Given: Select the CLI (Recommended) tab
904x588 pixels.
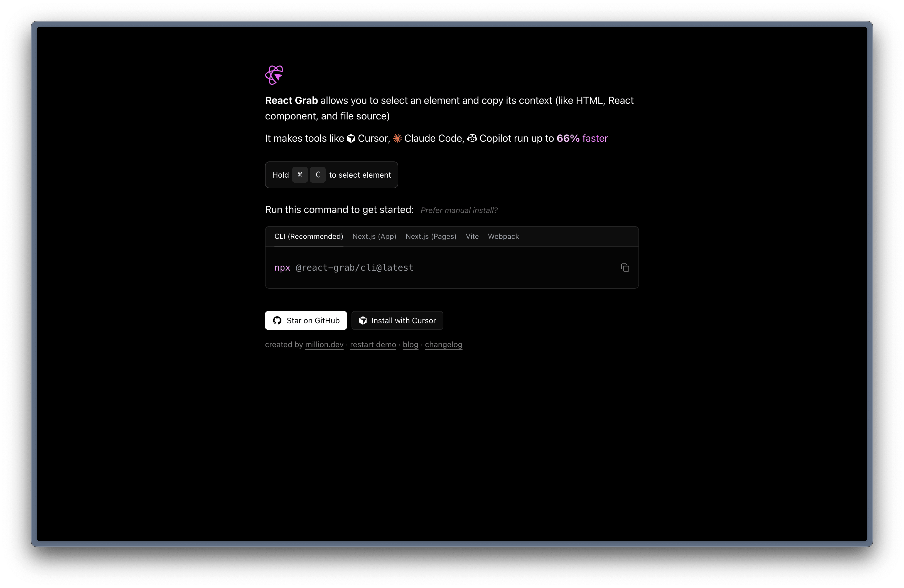Looking at the screenshot, I should coord(308,236).
